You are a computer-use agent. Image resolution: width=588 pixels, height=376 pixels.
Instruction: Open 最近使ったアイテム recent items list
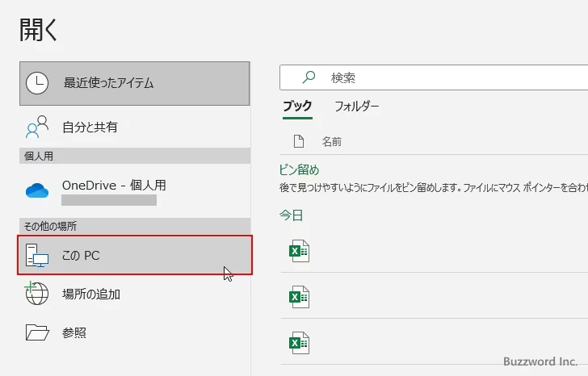134,83
